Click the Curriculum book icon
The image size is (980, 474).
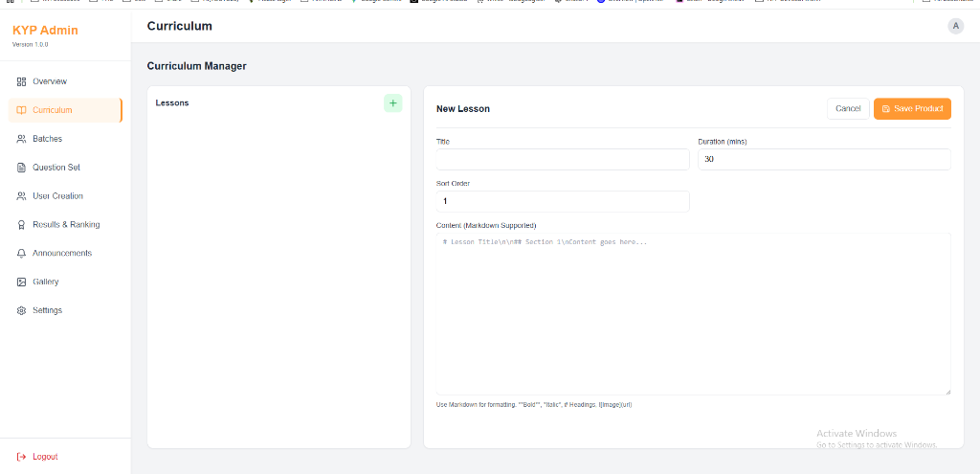click(x=21, y=110)
